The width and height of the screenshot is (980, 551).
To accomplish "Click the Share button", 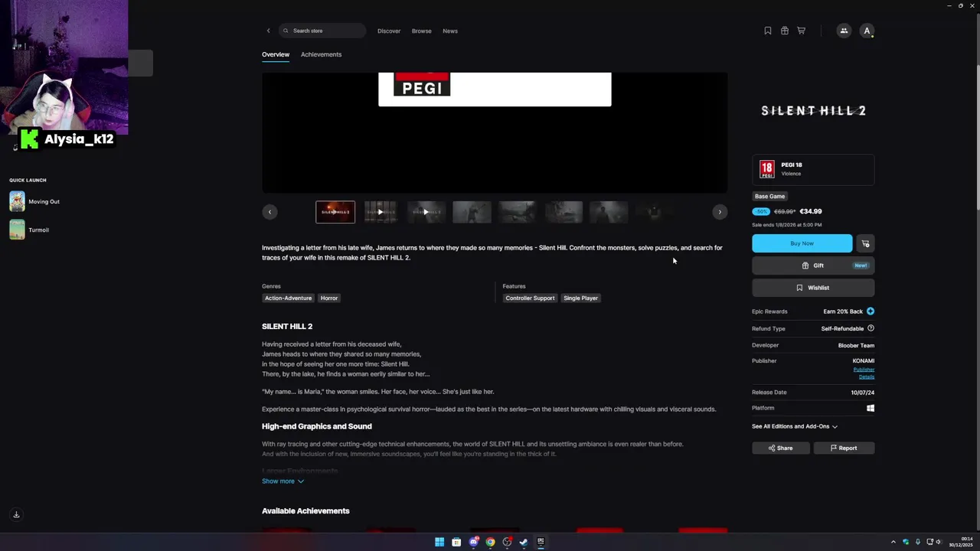I will click(x=780, y=448).
